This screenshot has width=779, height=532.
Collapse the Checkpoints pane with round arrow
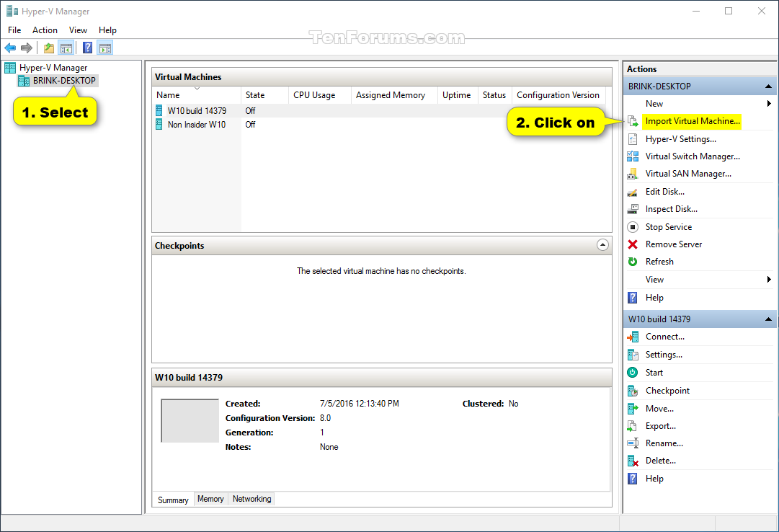[x=602, y=245]
